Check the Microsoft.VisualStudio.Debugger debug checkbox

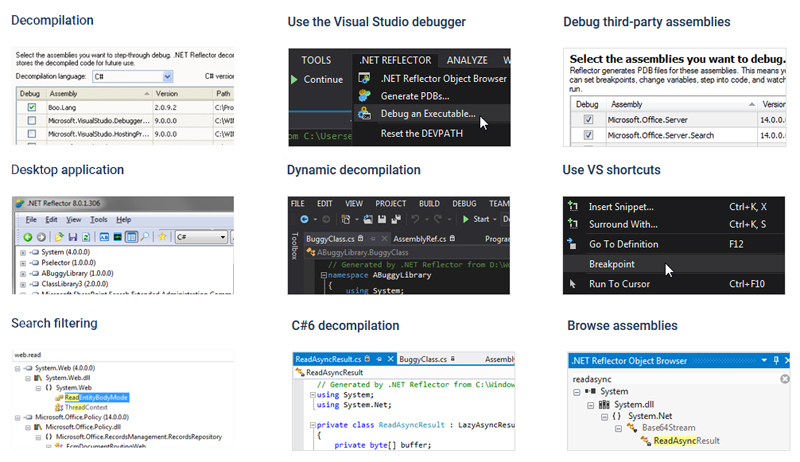[x=32, y=120]
